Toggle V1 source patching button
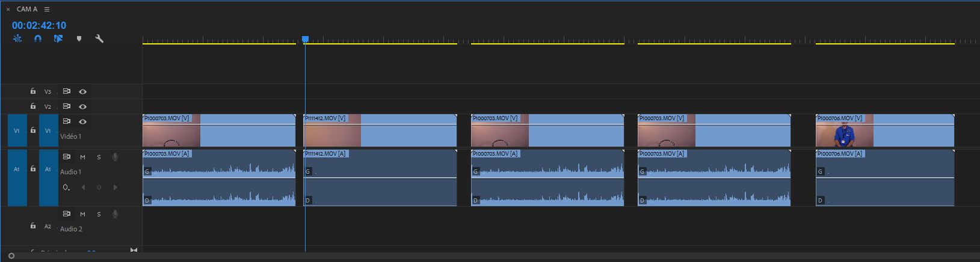 pos(17,130)
